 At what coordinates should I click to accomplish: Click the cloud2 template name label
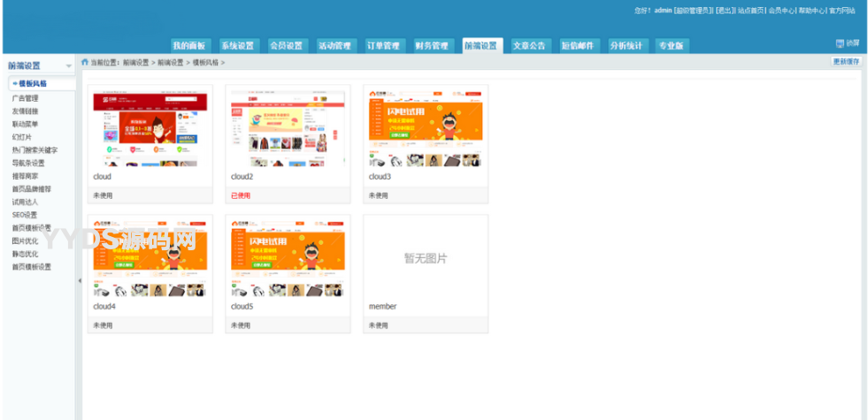coord(242,177)
